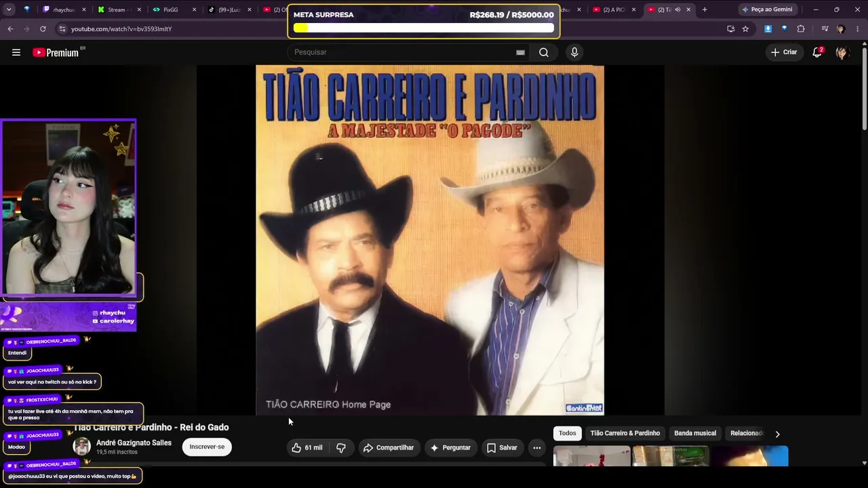Click the Tião Carreiro album cover video
Screen dimensions: 868x488
point(430,240)
